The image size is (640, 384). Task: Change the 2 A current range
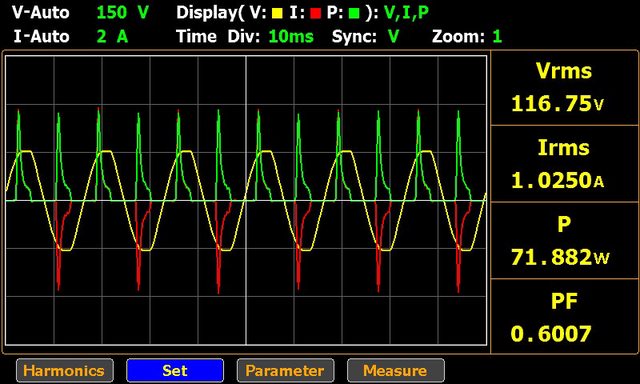click(112, 37)
